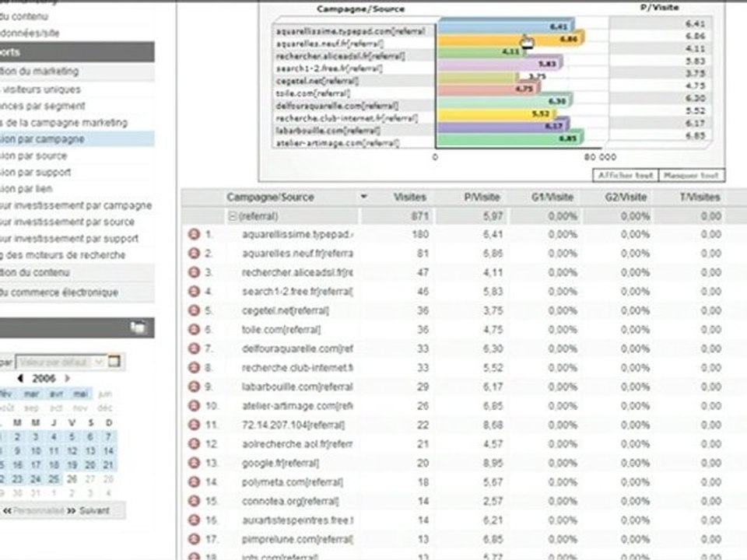Image resolution: width=747 pixels, height=560 pixels.
Task: Click the Afficher tout button
Action: coord(626,175)
